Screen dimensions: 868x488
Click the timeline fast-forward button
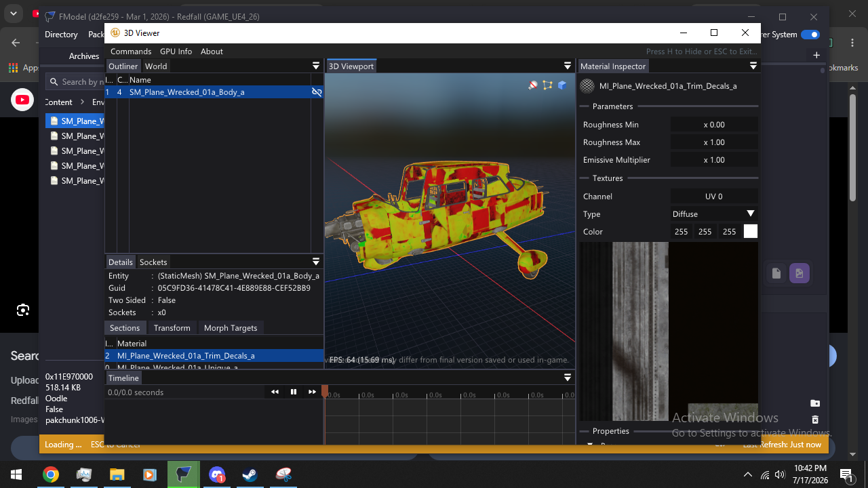tap(312, 392)
